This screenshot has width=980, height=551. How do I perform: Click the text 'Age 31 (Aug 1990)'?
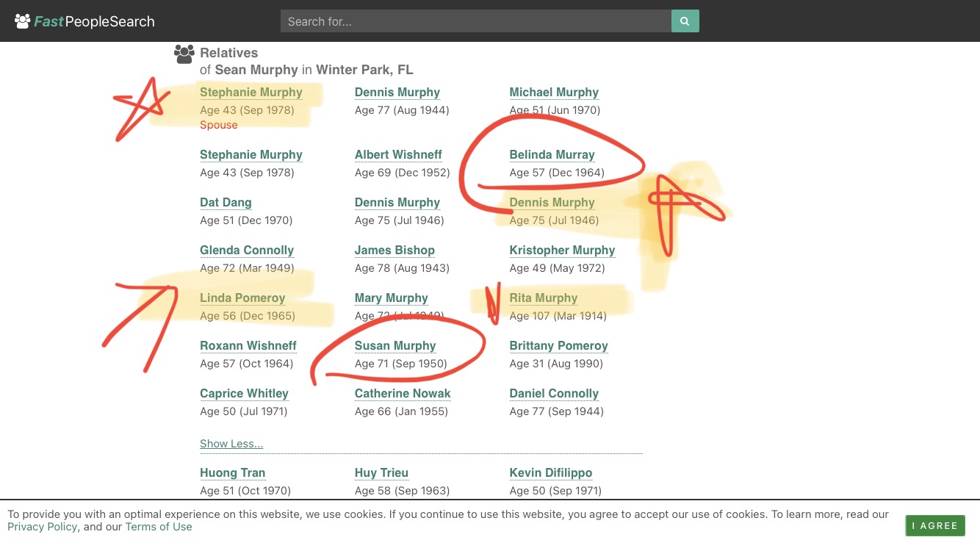[x=556, y=364]
